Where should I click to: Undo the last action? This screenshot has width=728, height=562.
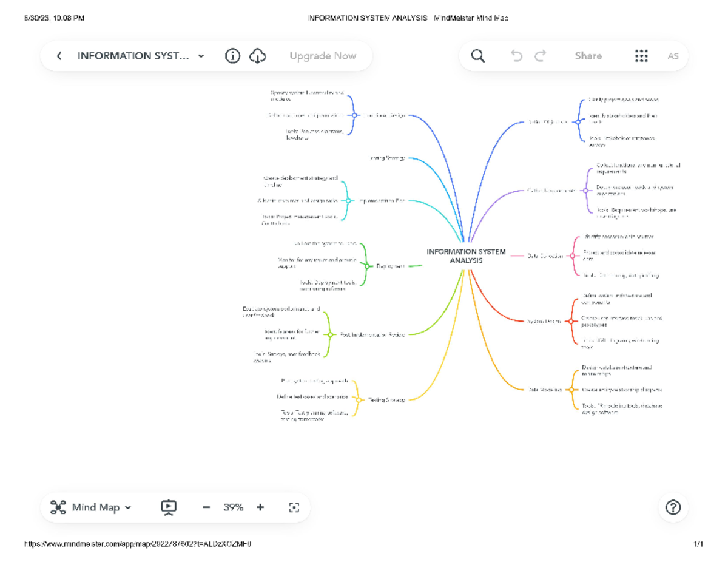pyautogui.click(x=516, y=56)
